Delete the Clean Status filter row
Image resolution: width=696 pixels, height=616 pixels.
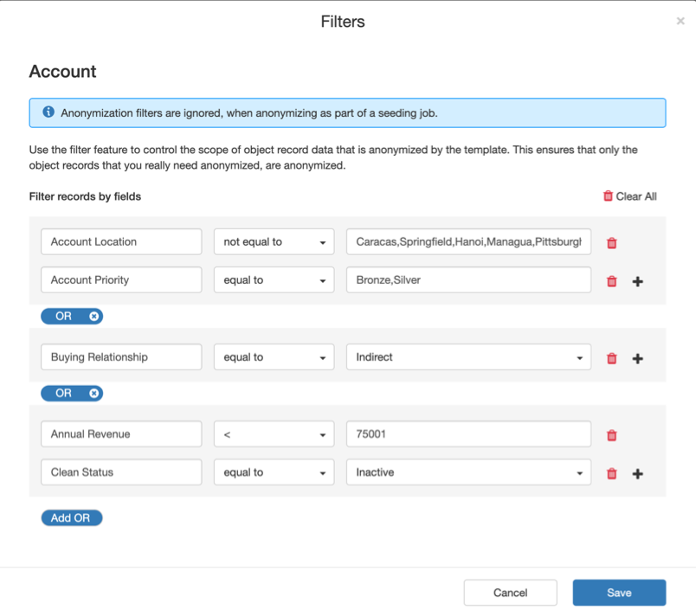click(612, 473)
